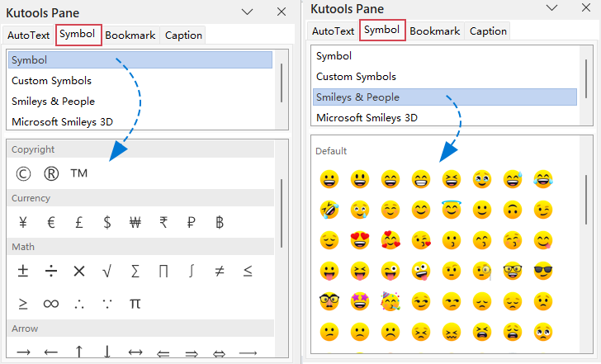Choose Microsoft Smileys 3D in left pane
This screenshot has width=601, height=364.
tap(140, 122)
